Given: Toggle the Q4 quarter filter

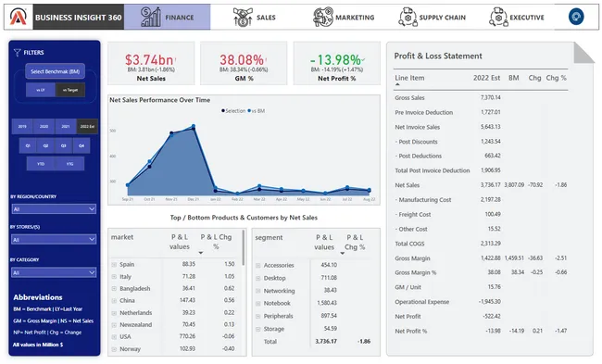Looking at the screenshot, I should (81, 145).
